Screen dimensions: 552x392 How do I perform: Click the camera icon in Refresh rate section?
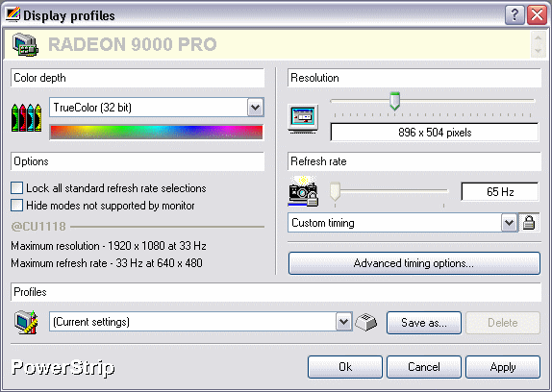[303, 191]
